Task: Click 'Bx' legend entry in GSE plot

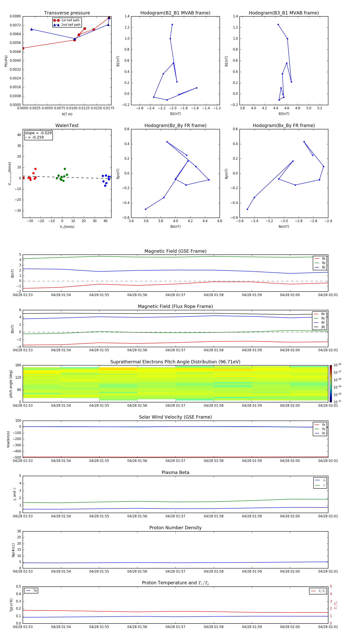Action: coord(320,259)
